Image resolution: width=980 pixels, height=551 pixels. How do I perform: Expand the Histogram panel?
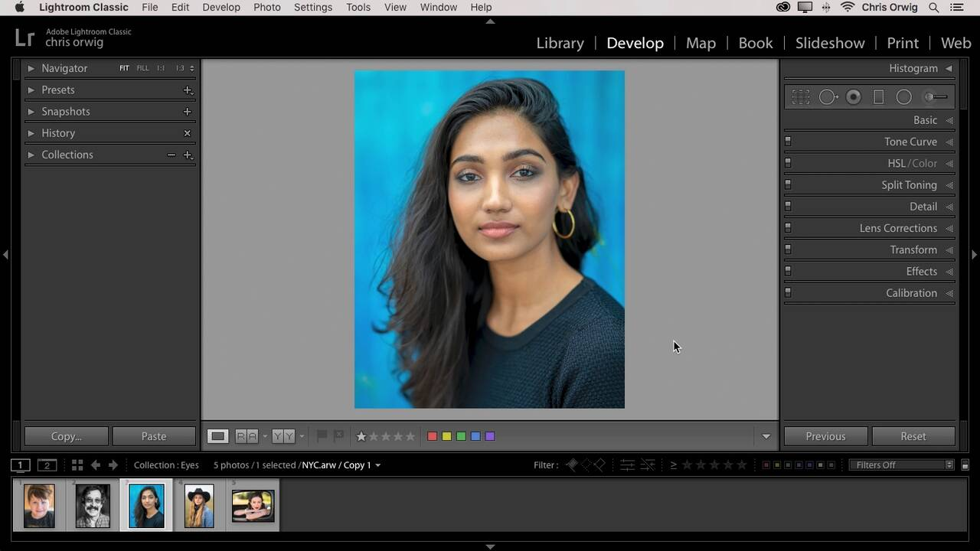point(949,68)
